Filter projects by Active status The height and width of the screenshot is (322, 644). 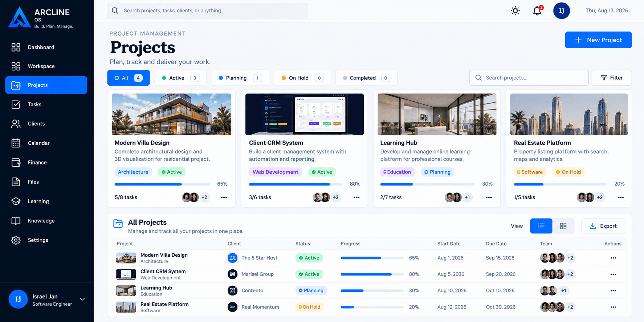(180, 78)
